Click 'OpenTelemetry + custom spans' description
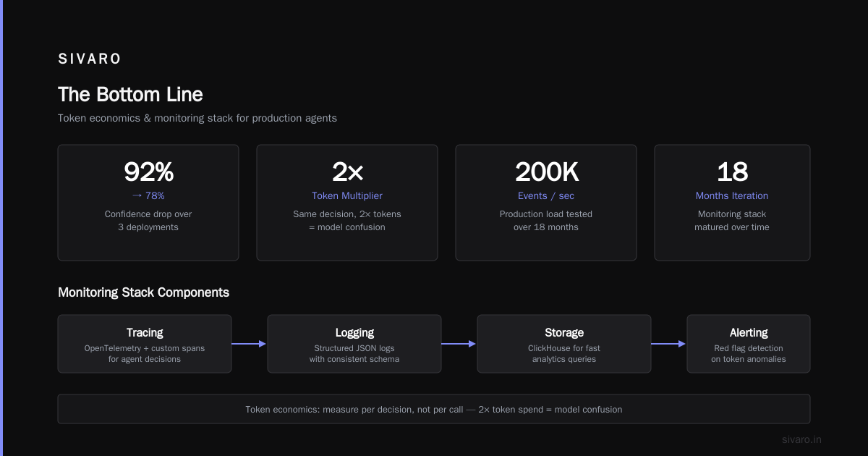868x456 pixels. 145,348
